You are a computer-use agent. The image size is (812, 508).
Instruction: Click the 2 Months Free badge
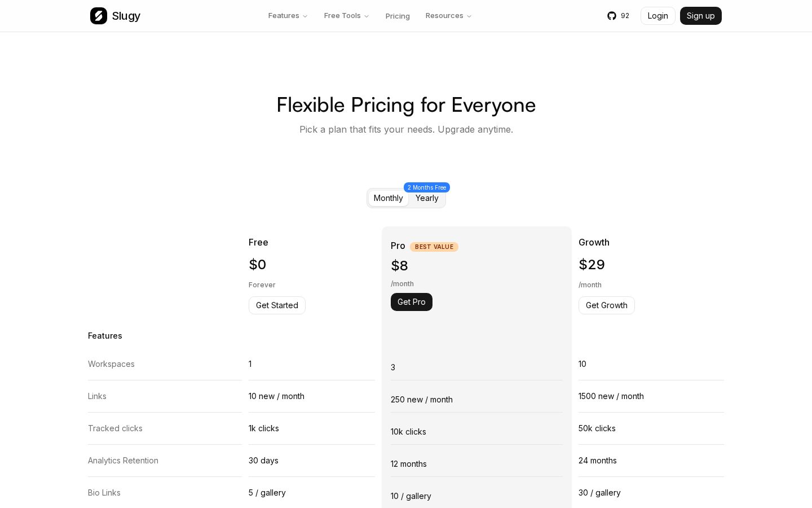tap(427, 187)
